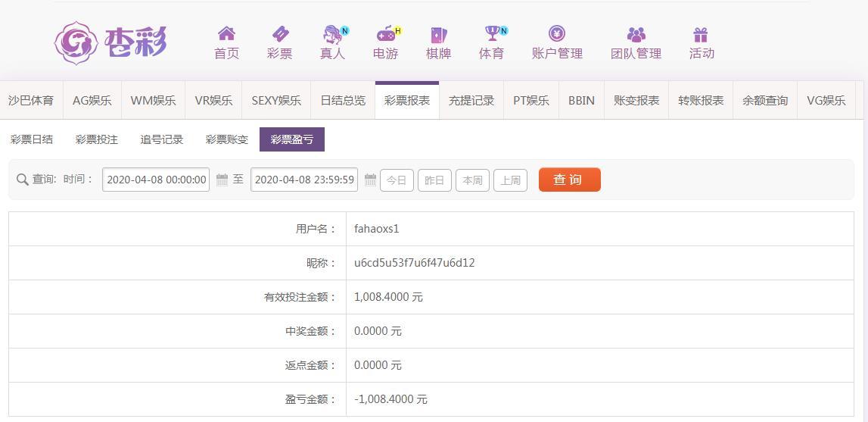This screenshot has width=868, height=422.
Task: Click the 用户名 row label
Action: 316,229
